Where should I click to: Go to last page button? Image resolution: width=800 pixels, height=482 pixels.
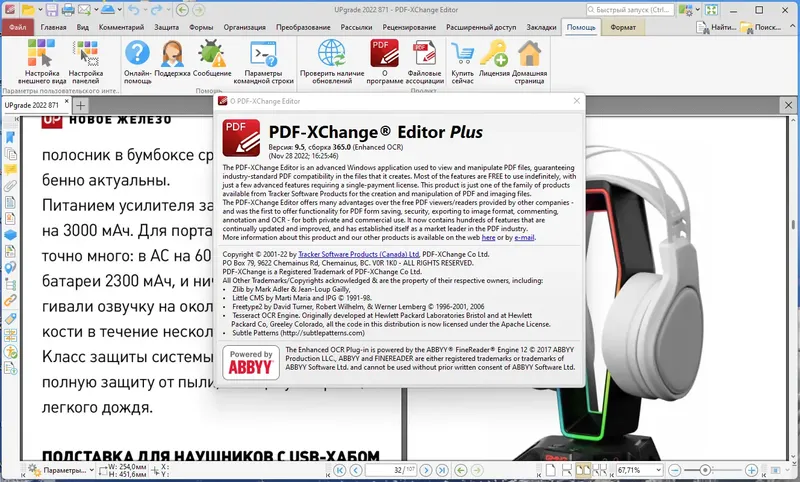point(442,470)
